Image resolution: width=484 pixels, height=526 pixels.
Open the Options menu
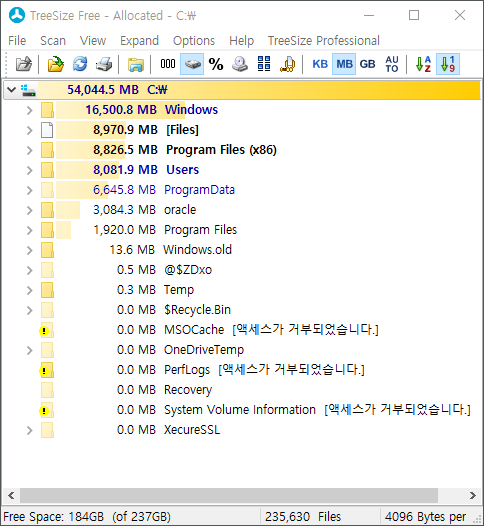[194, 41]
